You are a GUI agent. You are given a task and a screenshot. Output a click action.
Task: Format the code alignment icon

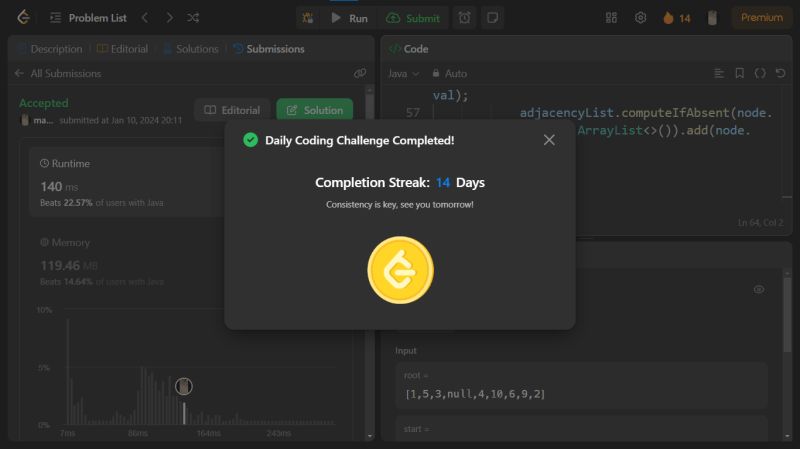719,73
